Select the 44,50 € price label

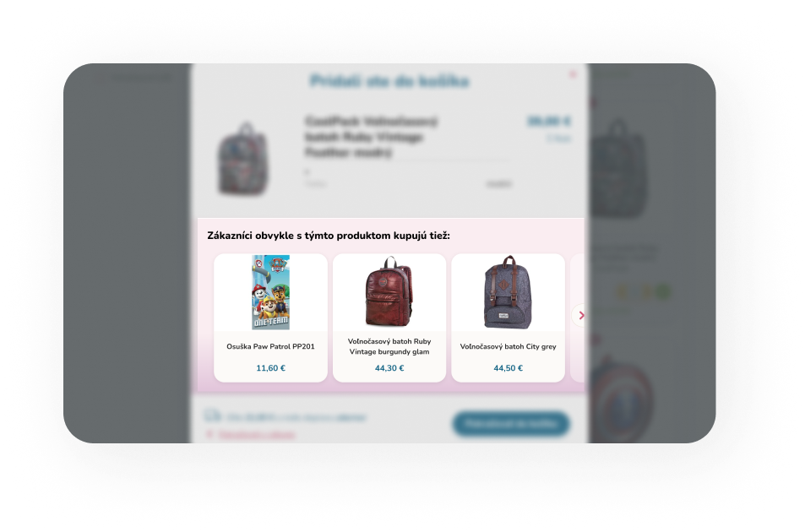pos(508,368)
